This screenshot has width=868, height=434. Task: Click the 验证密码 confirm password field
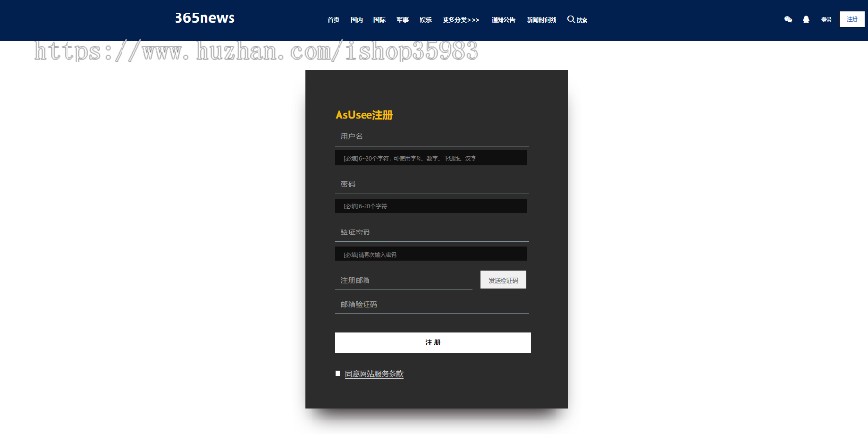coord(431,232)
